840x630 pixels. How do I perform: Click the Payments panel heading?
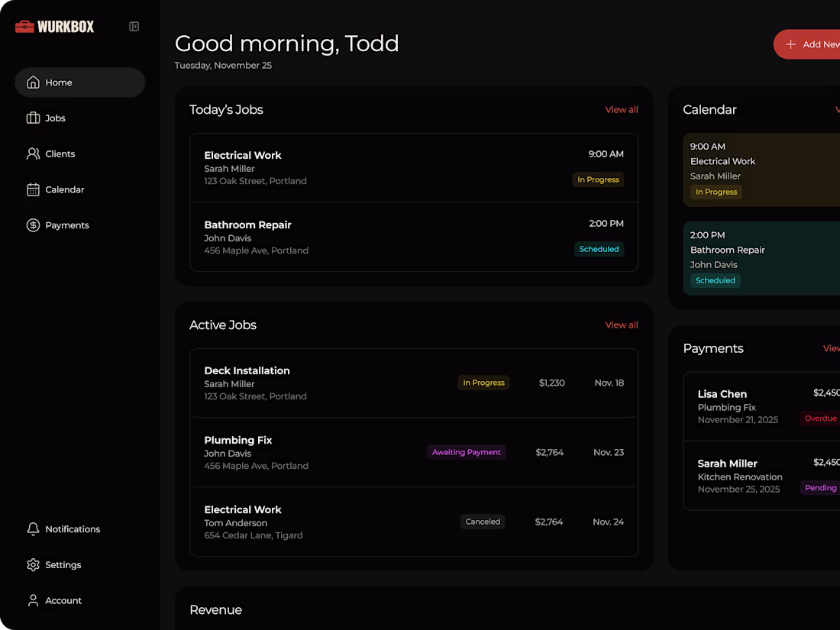(713, 348)
